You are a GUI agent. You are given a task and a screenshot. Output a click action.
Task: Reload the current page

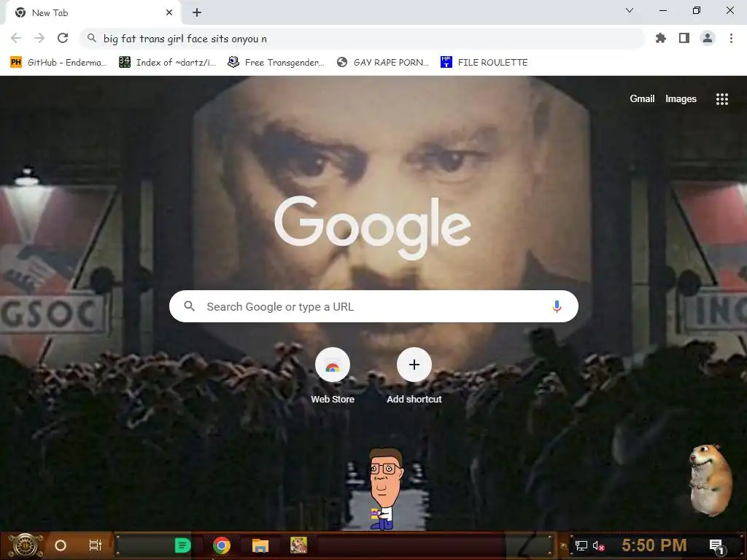point(63,38)
